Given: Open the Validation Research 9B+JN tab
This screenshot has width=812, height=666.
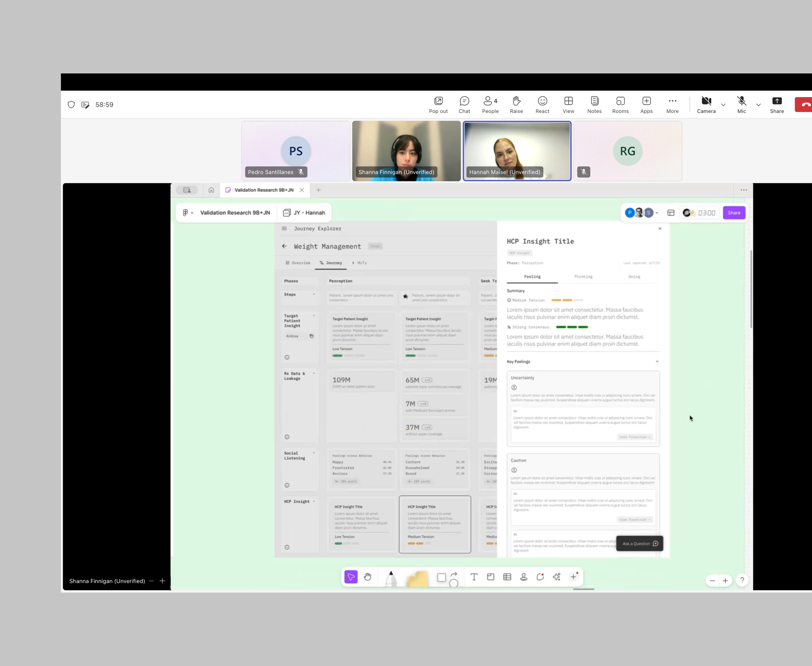Looking at the screenshot, I should (264, 190).
